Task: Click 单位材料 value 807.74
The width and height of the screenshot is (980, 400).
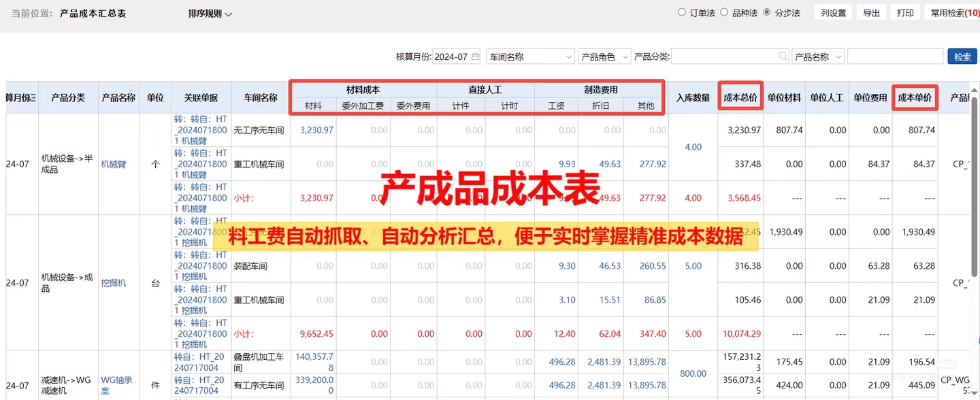Action: pos(789,130)
